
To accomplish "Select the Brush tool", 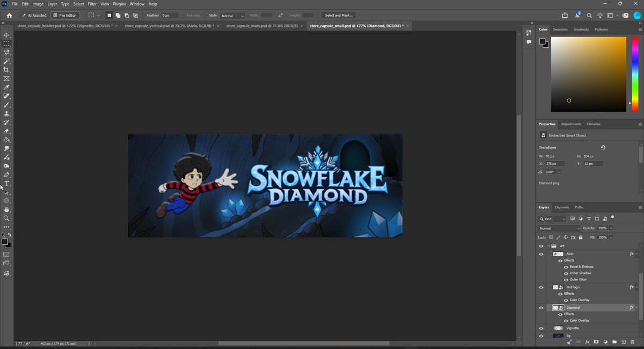I will click(x=6, y=105).
